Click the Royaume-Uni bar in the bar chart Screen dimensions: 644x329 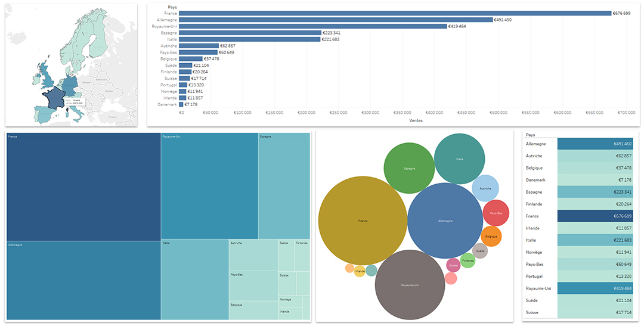pos(313,26)
